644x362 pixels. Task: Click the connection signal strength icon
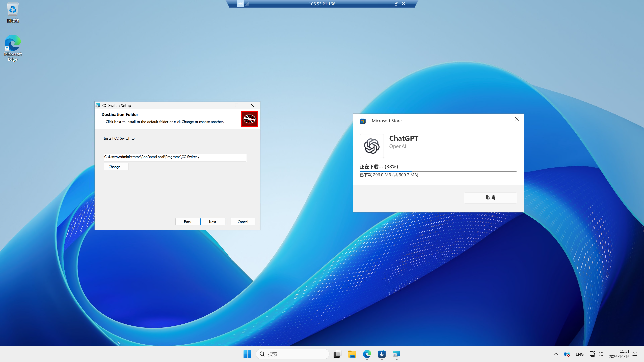(x=247, y=4)
